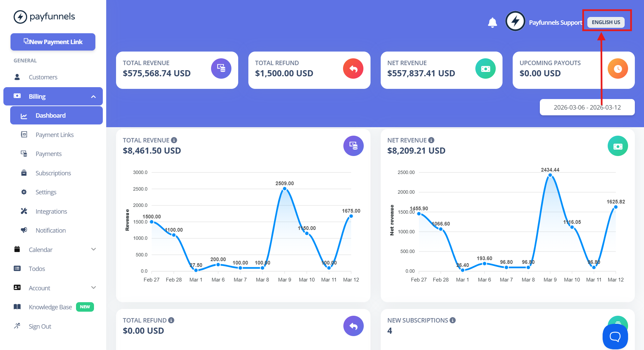Click the New Payment Link button
Screen dimensions: 644x350
point(53,42)
